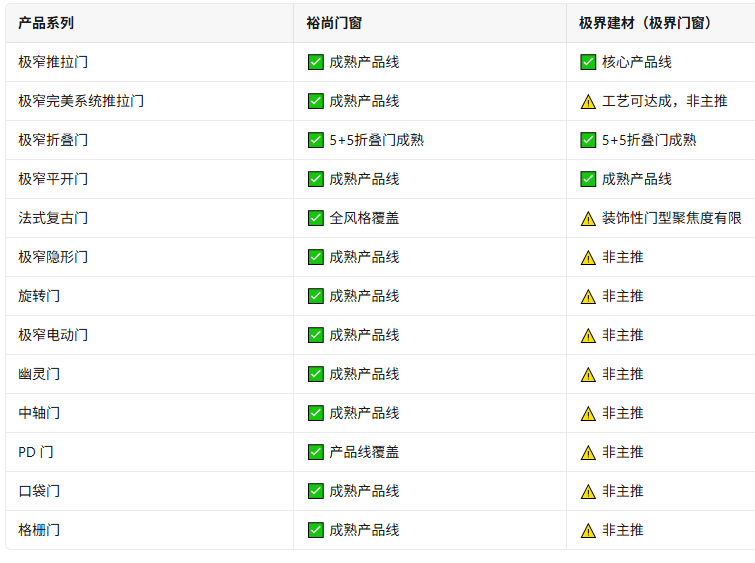Click 非主推 text in 旋转门 row

(623, 296)
